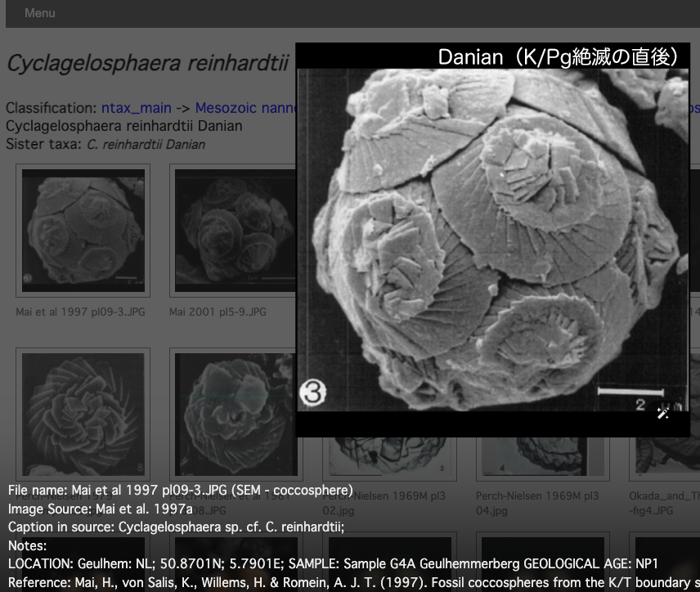
Task: Select thumbnail Mai 2001 pl5-9.JPG
Action: click(233, 231)
